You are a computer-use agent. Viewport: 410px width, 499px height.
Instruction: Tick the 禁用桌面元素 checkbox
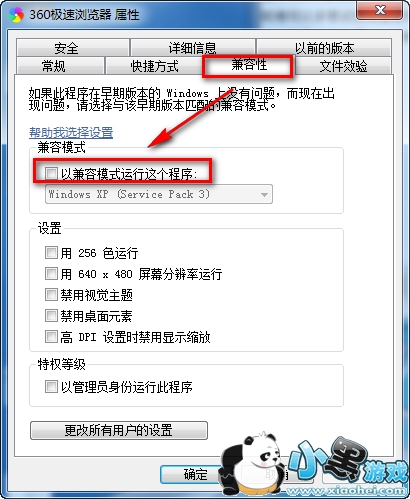coord(51,315)
